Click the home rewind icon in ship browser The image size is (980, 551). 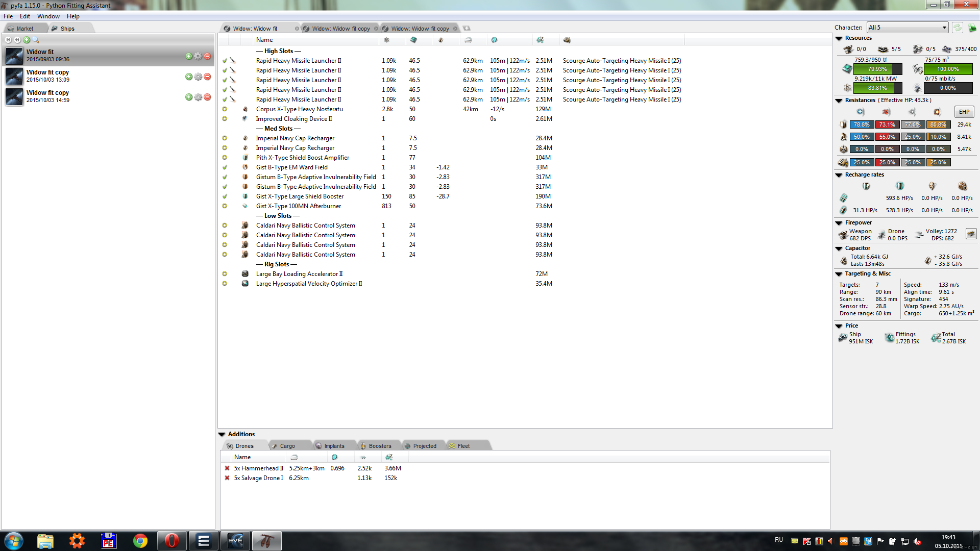[8, 40]
